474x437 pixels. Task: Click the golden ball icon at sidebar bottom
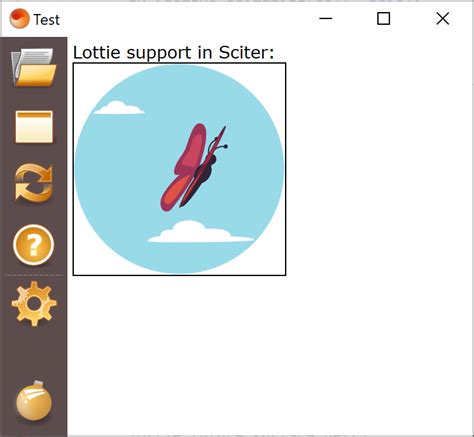click(34, 401)
